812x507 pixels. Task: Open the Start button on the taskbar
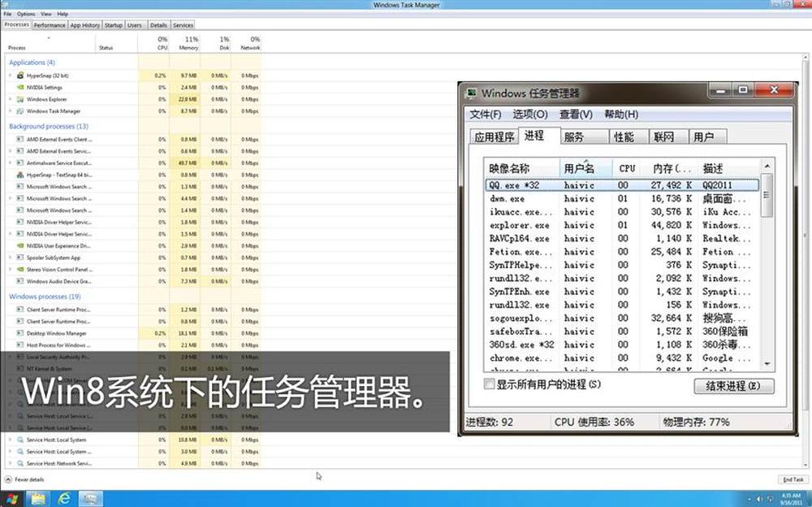click(x=11, y=499)
